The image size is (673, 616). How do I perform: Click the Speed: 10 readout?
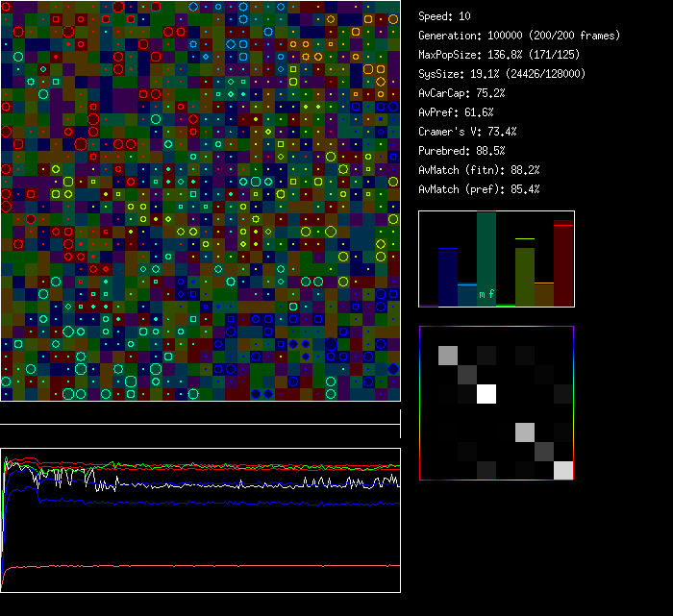point(444,16)
